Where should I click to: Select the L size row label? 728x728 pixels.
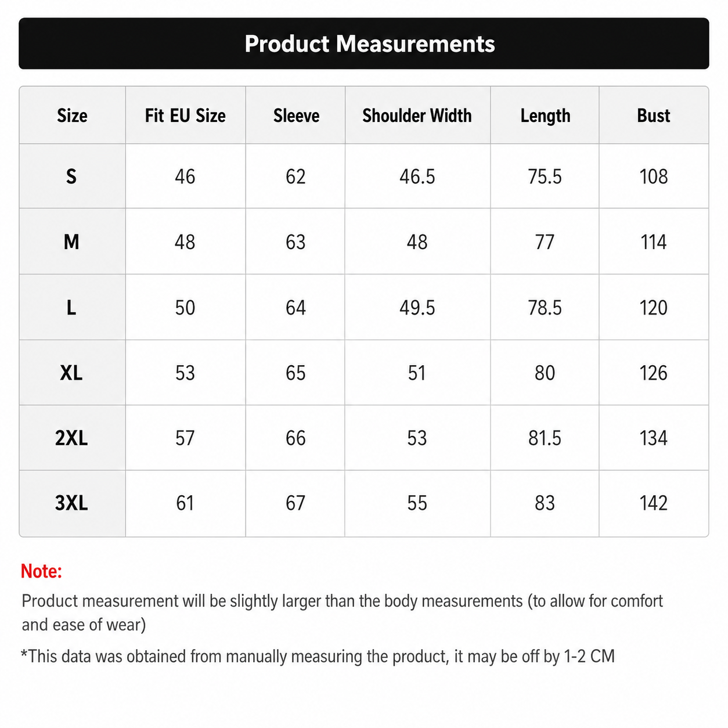72,307
